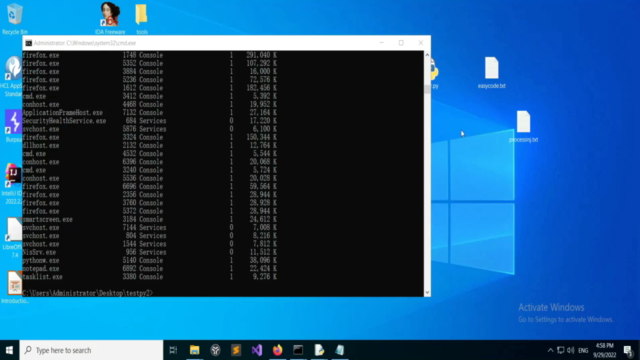Click the notepad.exe process row
640x360 pixels.
(149, 269)
